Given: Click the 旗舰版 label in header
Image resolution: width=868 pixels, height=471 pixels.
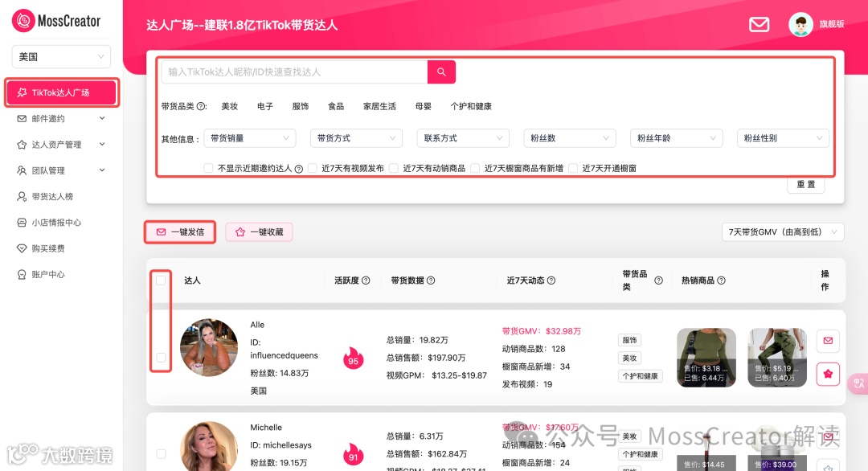Looking at the screenshot, I should coord(832,24).
